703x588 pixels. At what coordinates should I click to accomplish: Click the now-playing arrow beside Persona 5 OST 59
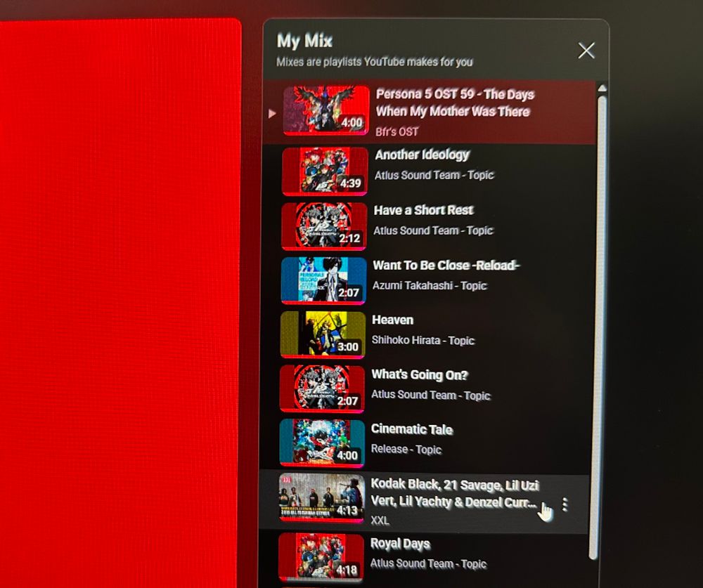[x=271, y=113]
